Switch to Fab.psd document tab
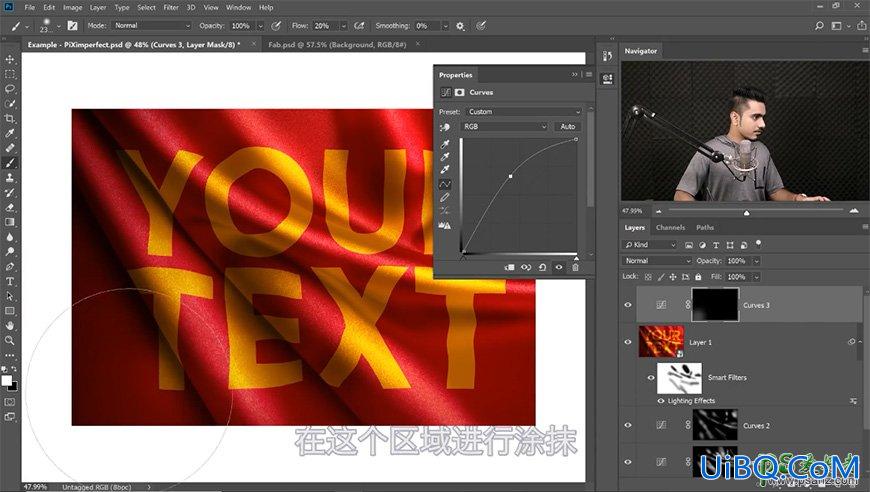Screen dimensions: 870x492 (x=337, y=44)
